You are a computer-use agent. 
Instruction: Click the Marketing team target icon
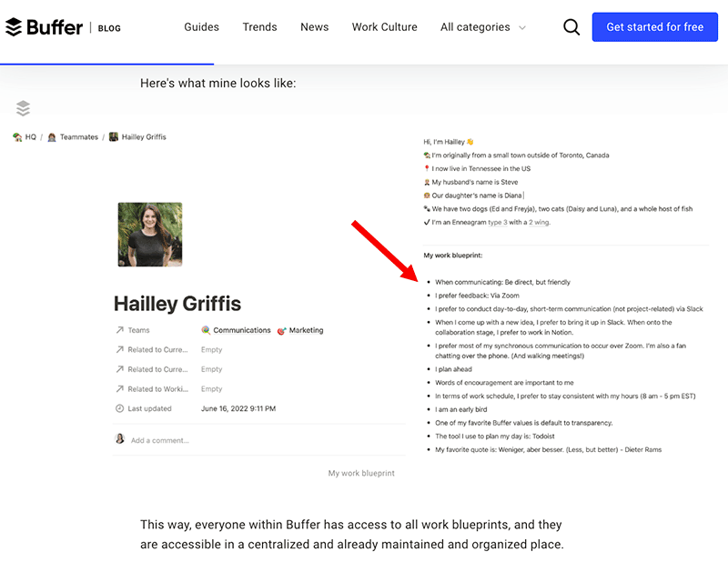(x=281, y=330)
